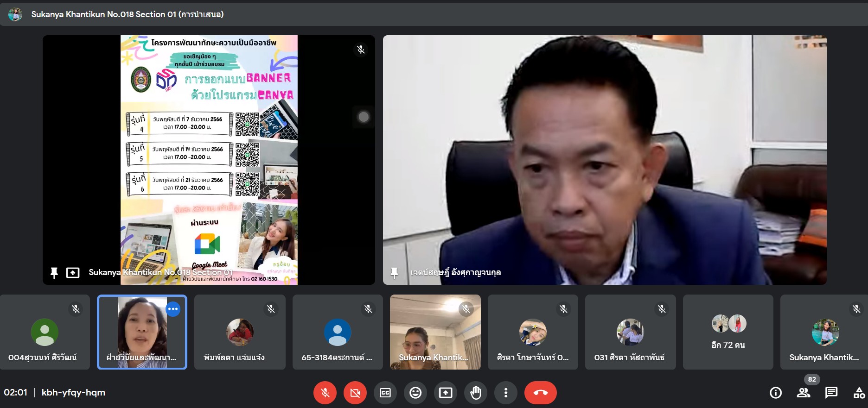This screenshot has width=868, height=408.
Task: Turn on the camera
Action: click(x=355, y=393)
